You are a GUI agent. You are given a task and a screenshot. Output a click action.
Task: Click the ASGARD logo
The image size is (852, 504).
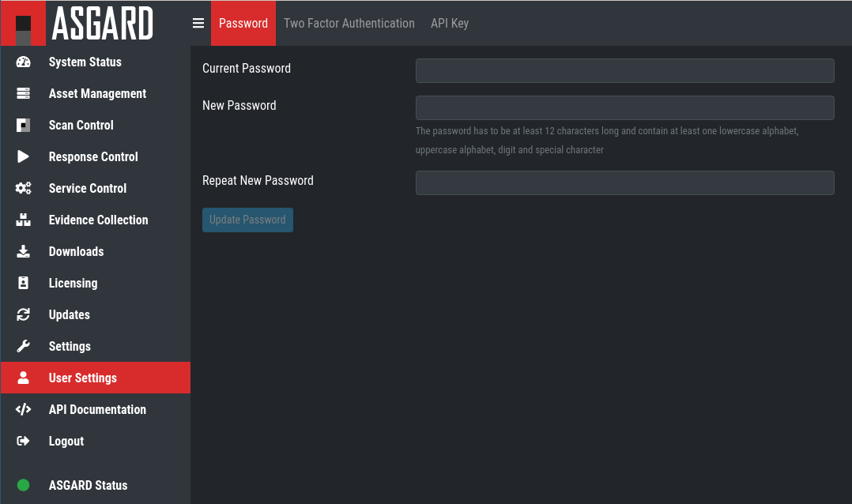[x=77, y=24]
